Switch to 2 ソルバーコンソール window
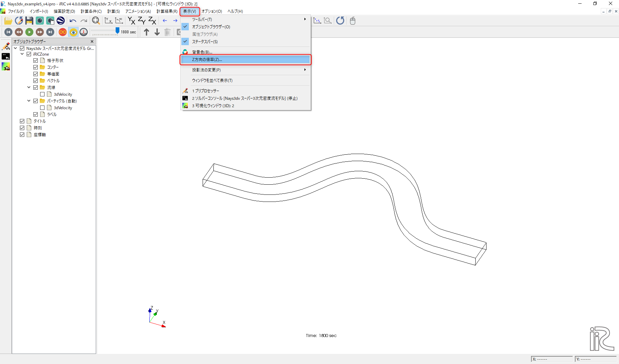 point(246,98)
